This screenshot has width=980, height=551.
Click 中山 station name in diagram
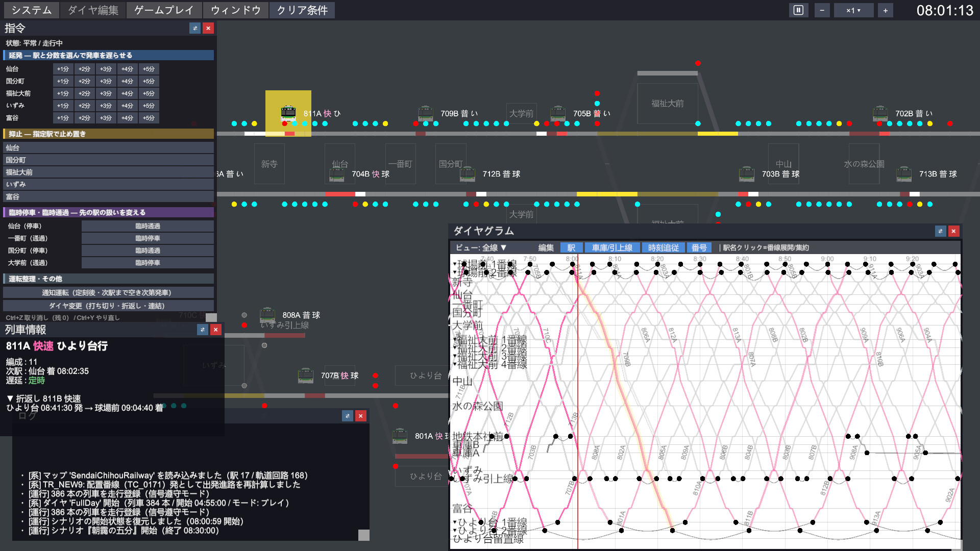(462, 381)
